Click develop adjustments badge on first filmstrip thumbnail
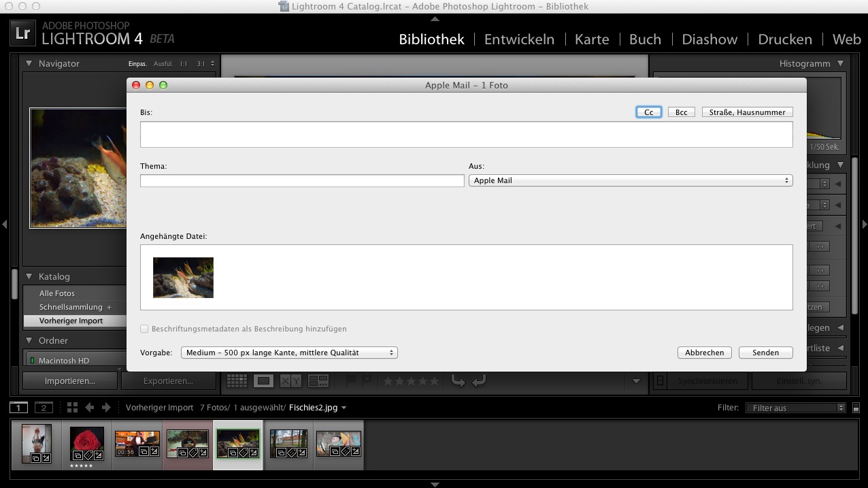This screenshot has height=488, width=868. 46,458
